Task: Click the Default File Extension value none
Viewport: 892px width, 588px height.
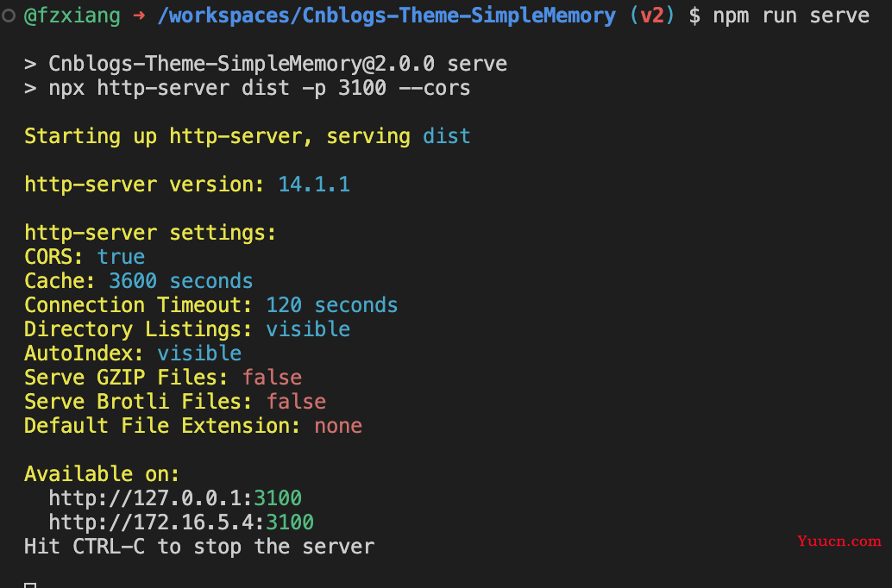Action: pyautogui.click(x=338, y=426)
